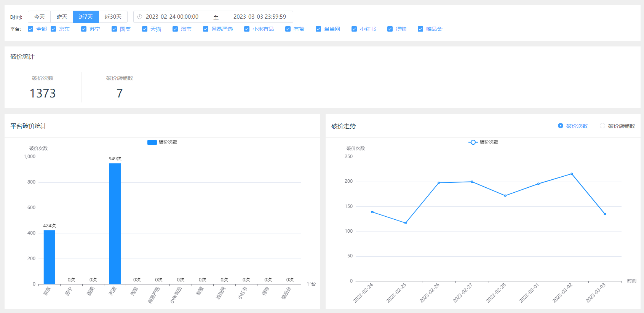Switch to the 昨天 time tab

(62, 17)
